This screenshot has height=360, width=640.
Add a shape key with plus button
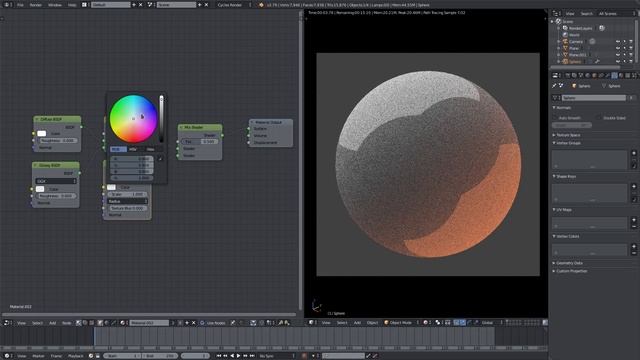tap(634, 187)
